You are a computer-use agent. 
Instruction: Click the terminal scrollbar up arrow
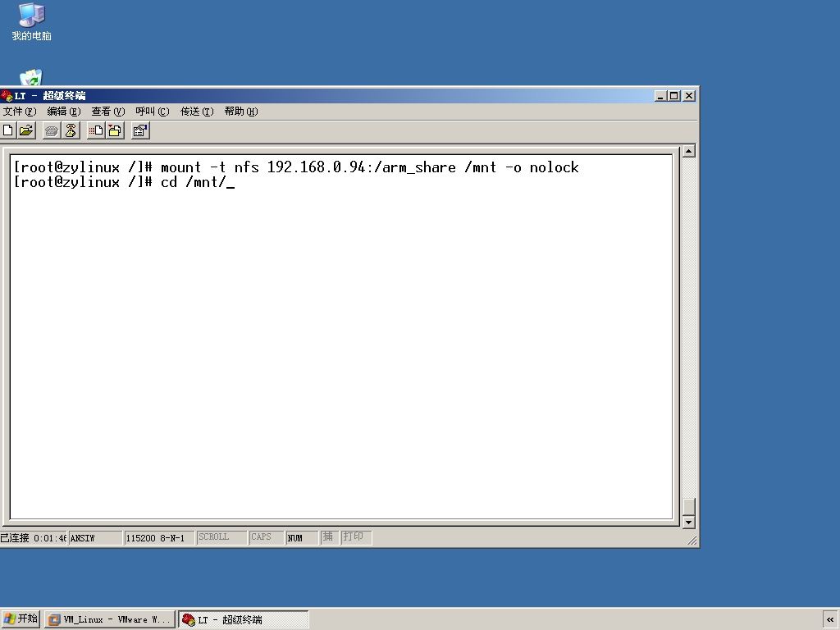(688, 151)
